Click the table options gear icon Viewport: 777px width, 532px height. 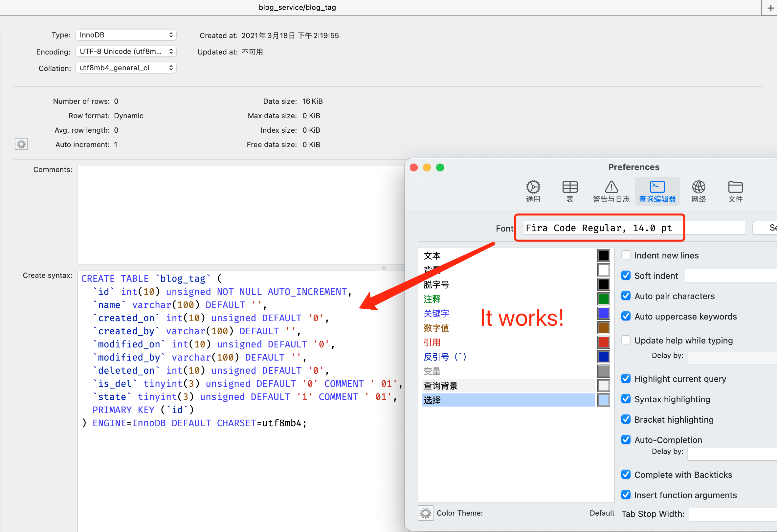click(21, 144)
